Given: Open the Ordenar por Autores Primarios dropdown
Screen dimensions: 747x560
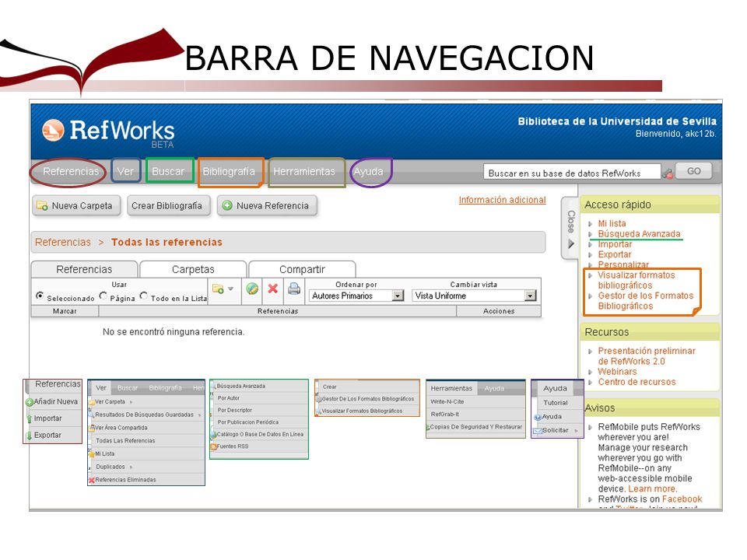Looking at the screenshot, I should click(x=356, y=296).
